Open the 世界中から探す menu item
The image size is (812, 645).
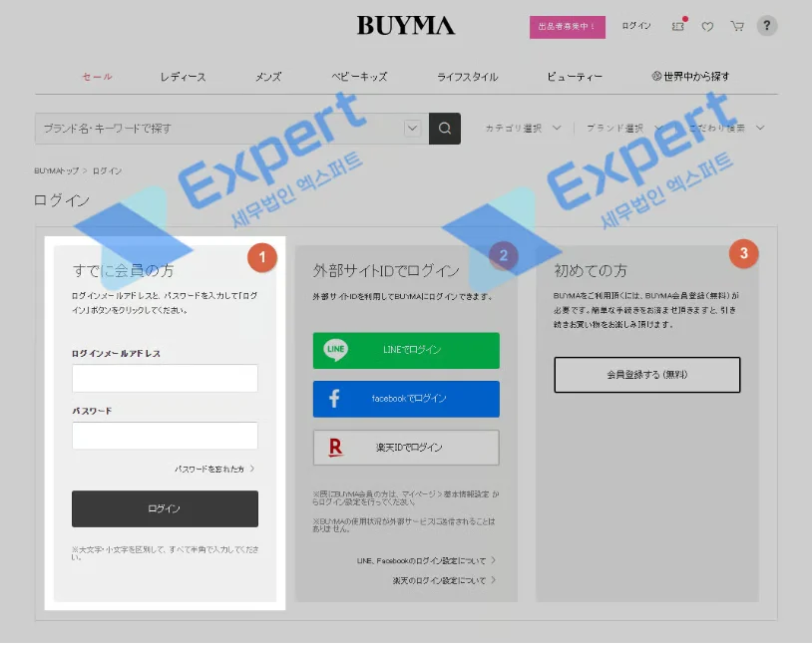pos(690,77)
